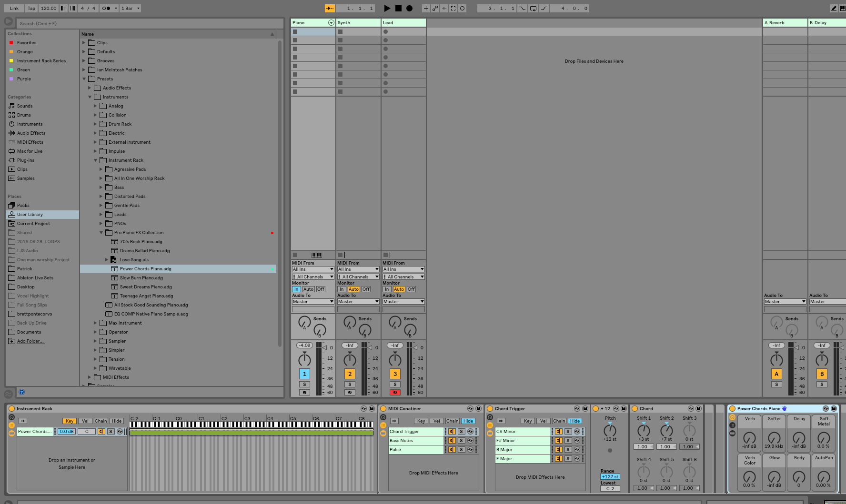Click the browser Preview headphone icon

pos(21,392)
